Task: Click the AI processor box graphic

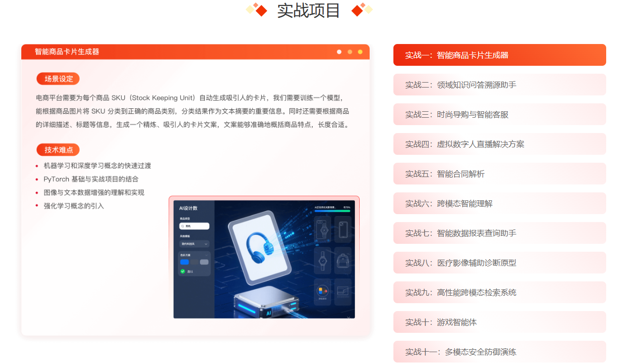Action: 266,302
